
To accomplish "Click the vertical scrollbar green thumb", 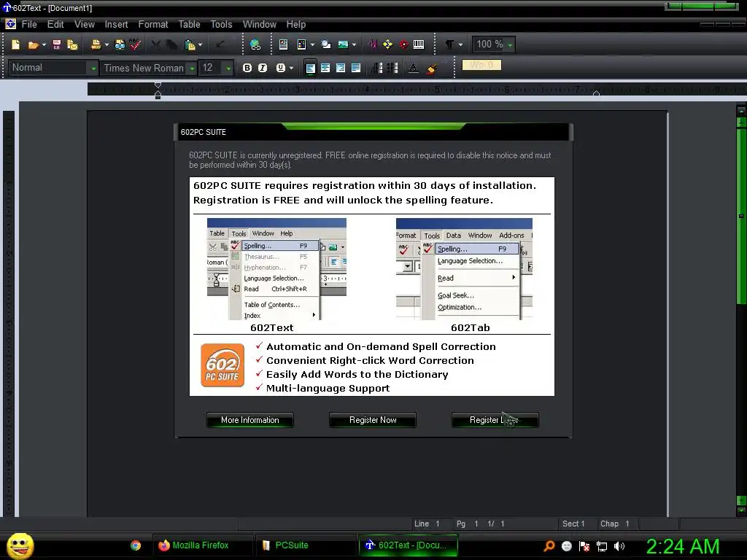I will click(x=741, y=214).
